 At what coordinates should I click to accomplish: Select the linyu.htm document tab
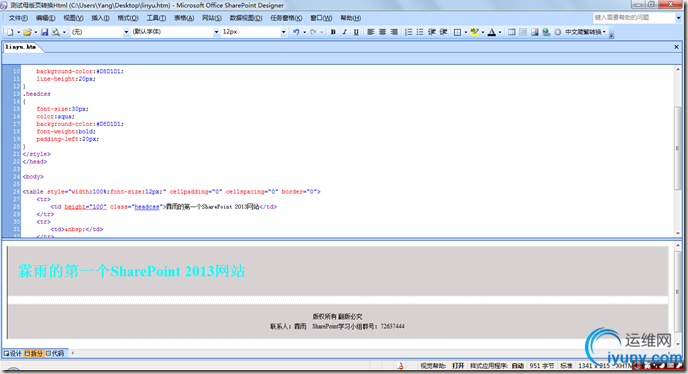[x=21, y=47]
